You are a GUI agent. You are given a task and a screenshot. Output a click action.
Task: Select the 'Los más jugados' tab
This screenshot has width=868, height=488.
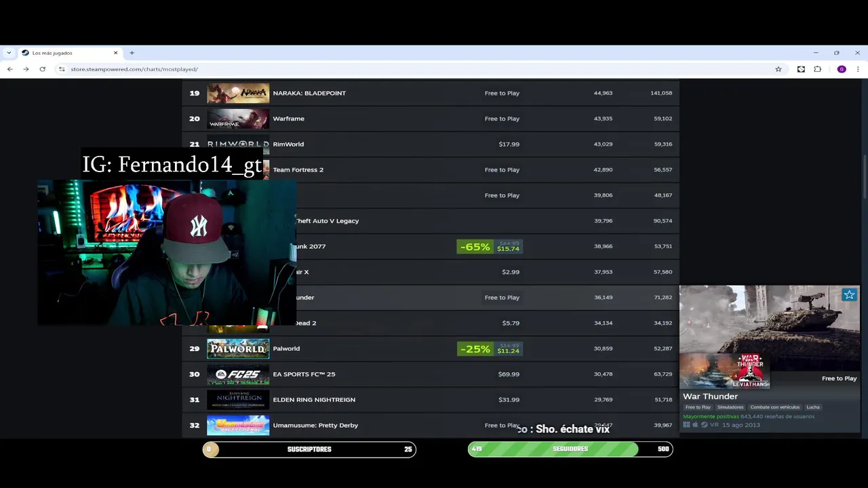coord(70,53)
